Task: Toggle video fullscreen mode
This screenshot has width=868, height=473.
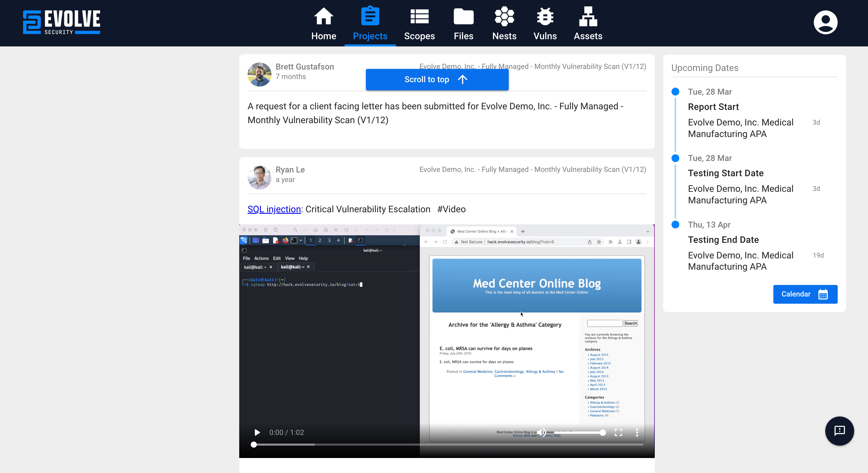Action: coord(618,432)
